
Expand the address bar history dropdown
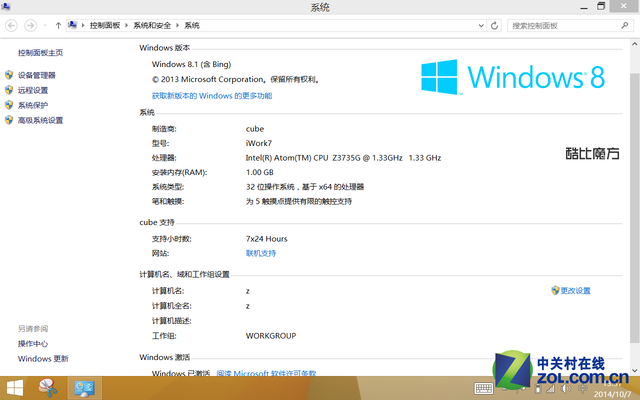coord(481,26)
